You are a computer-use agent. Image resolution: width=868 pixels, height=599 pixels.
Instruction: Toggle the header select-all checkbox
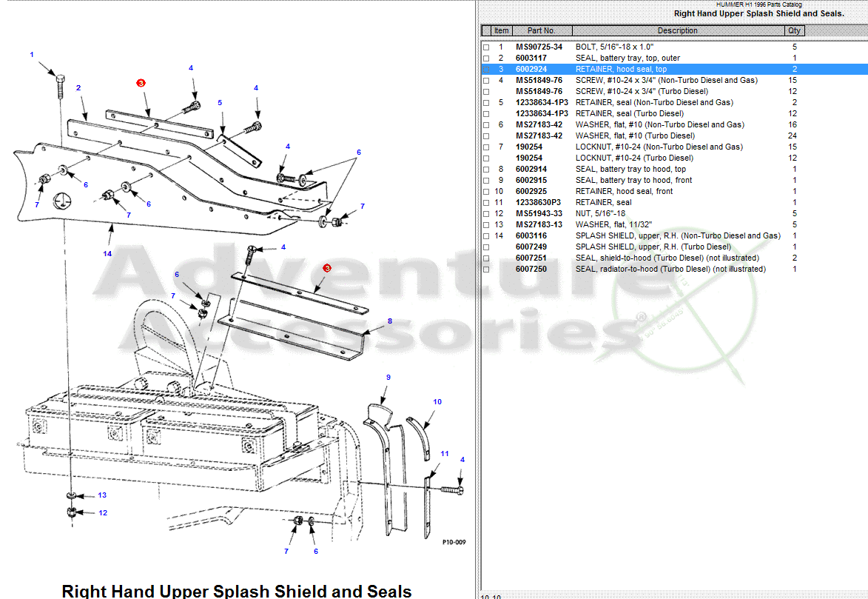click(487, 30)
